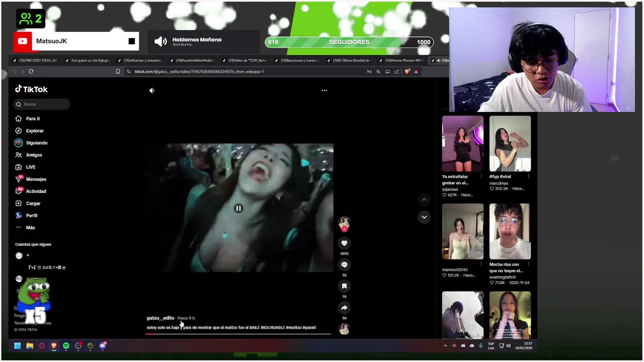The width and height of the screenshot is (644, 362).
Task: Open soaringtwitch profile link
Action: pos(502,277)
